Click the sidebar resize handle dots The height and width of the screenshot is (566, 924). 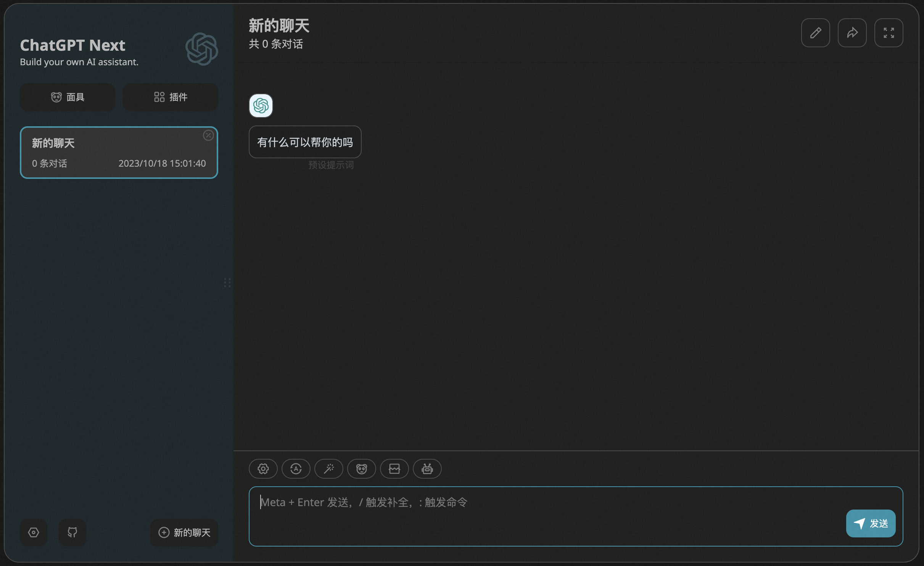[x=227, y=283]
